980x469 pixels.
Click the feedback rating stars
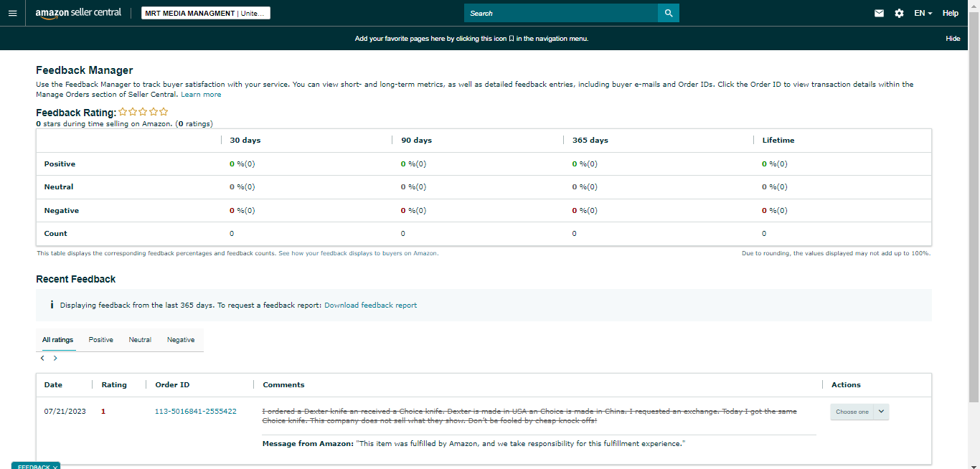143,112
